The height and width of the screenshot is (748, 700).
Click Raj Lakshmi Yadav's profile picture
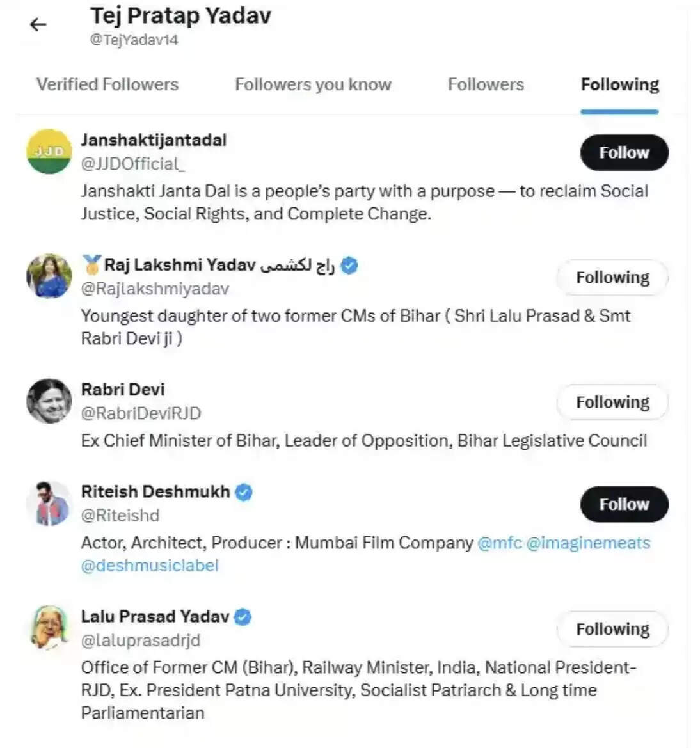49,276
